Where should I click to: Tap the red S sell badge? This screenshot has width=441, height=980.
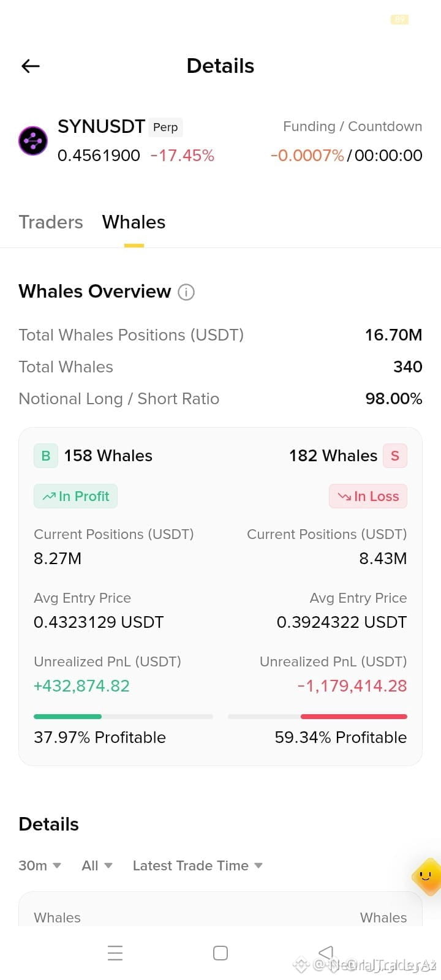395,456
